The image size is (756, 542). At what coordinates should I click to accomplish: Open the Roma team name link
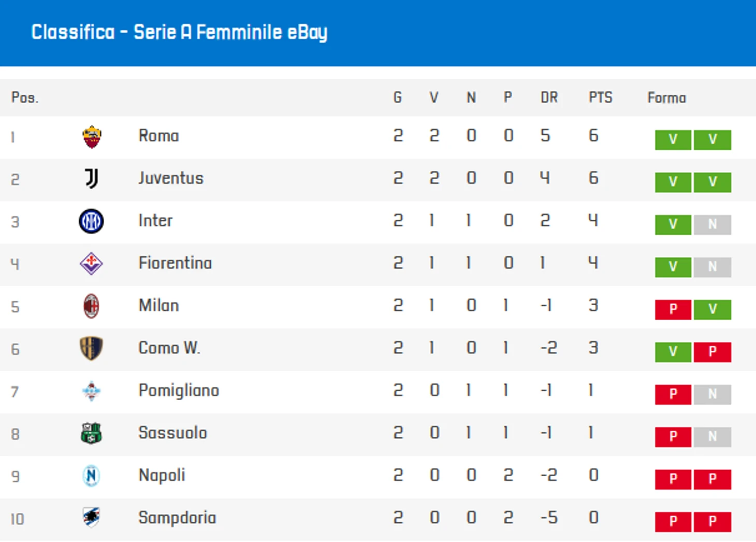(x=159, y=136)
